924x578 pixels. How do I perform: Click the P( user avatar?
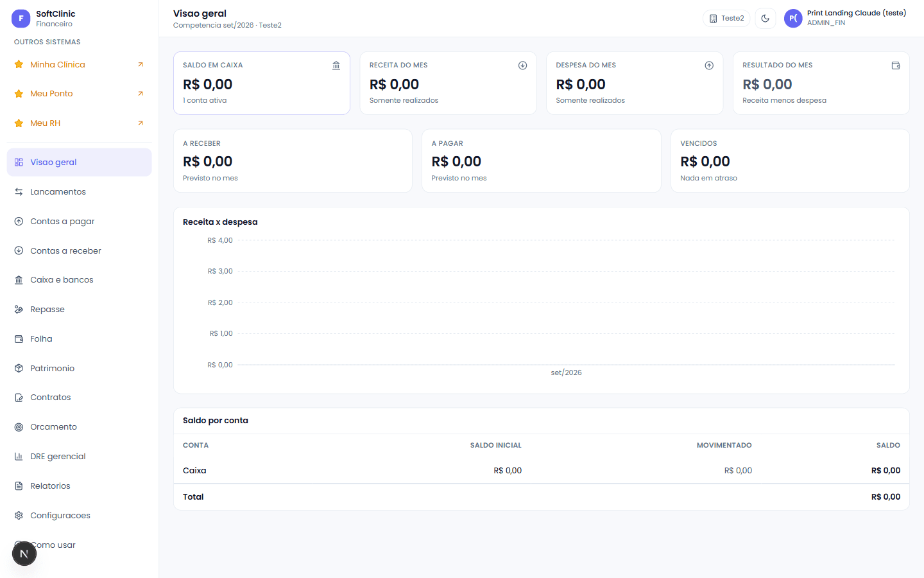[x=793, y=19]
